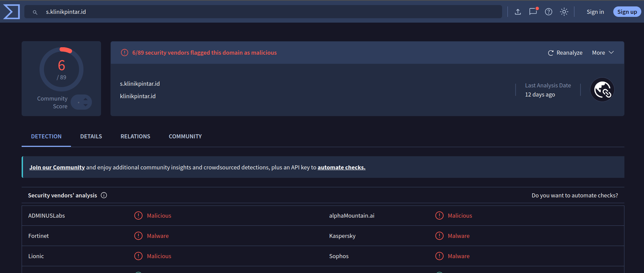Click the Kaspersky vendor name
The width and height of the screenshot is (644, 273).
pos(342,236)
